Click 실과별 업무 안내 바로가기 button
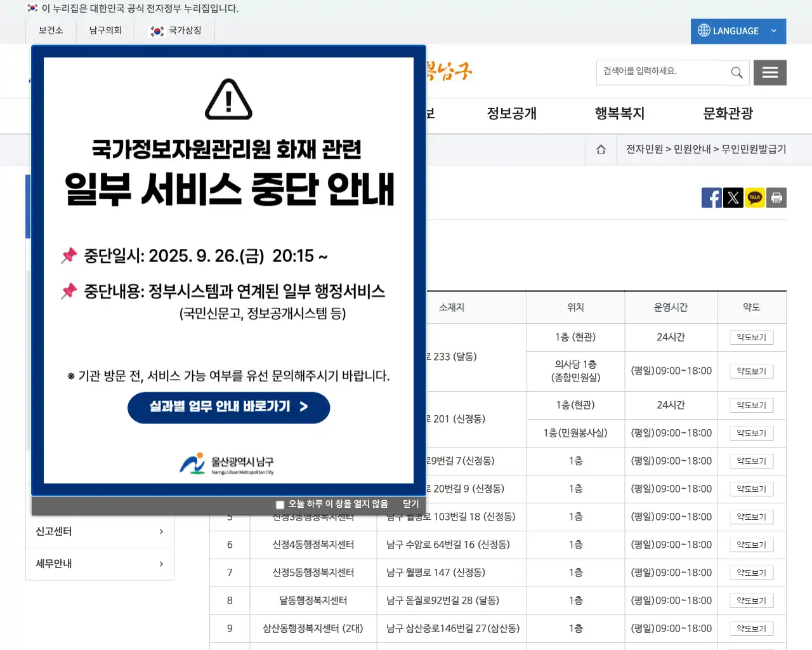Image resolution: width=812 pixels, height=650 pixels. click(x=228, y=408)
